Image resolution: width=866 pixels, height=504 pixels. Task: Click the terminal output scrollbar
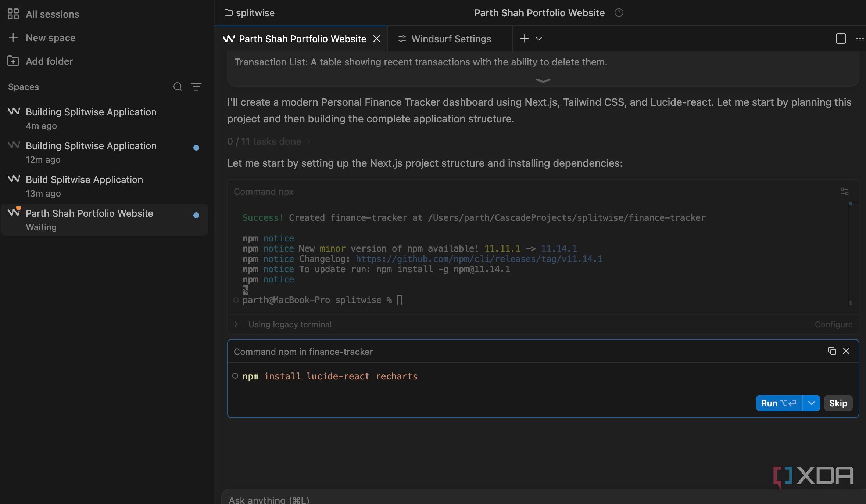point(850,253)
